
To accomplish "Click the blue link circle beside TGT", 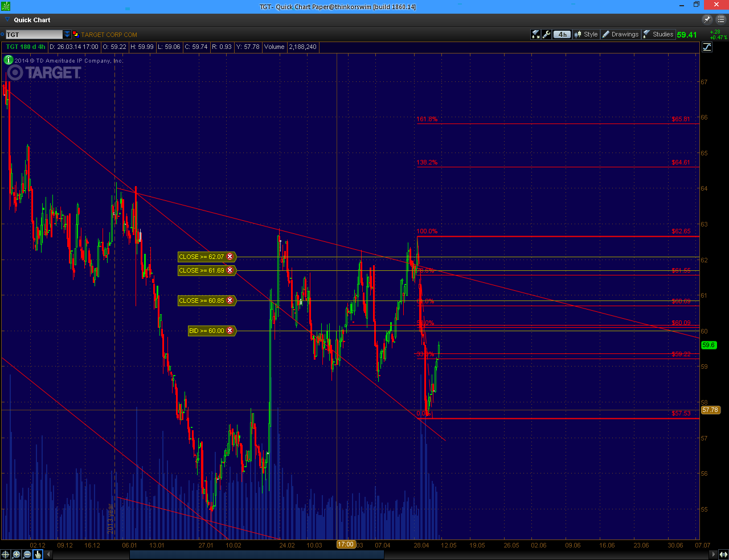I will pos(2,35).
